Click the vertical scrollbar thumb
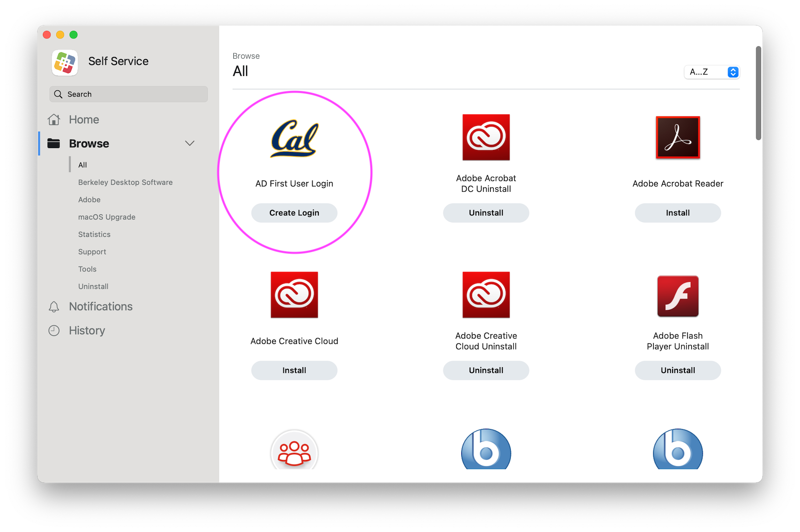This screenshot has width=800, height=532. 758,93
